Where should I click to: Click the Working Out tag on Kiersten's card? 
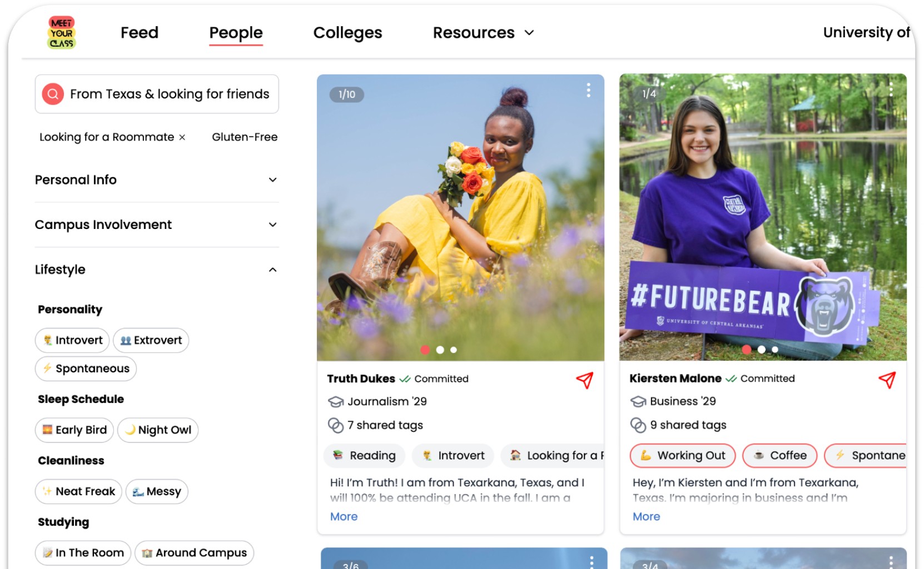tap(683, 456)
